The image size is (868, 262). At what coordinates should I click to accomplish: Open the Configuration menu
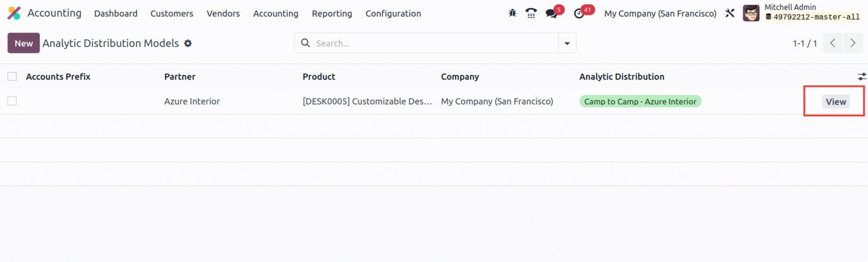pyautogui.click(x=393, y=13)
